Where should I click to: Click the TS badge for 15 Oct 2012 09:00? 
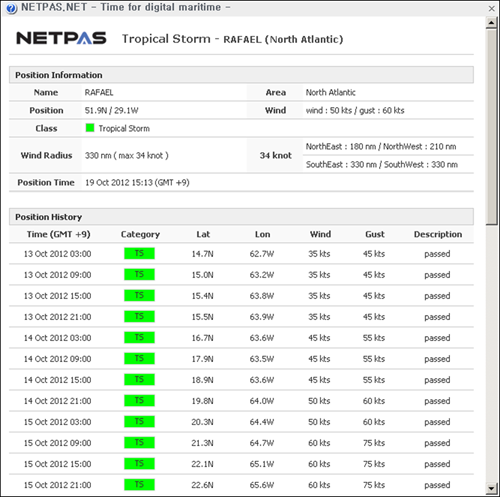[x=139, y=443]
